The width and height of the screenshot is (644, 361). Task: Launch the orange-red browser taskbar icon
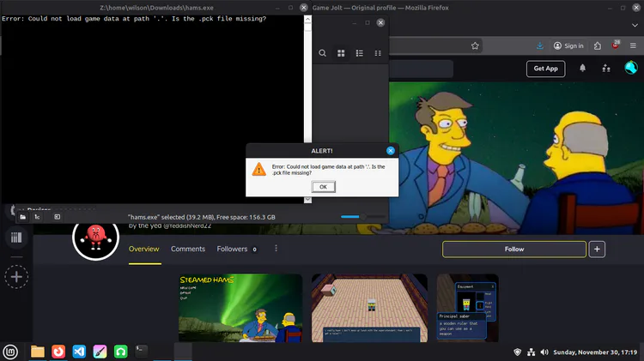[x=58, y=352]
